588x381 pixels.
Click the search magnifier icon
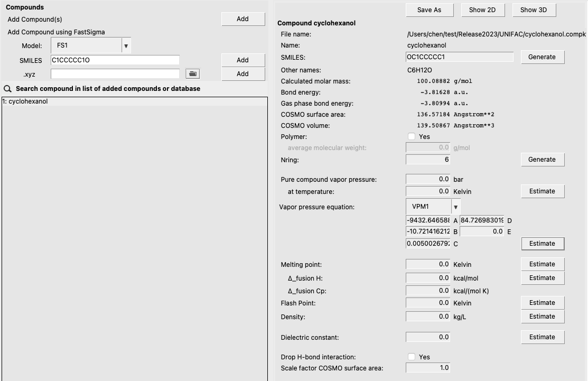click(x=7, y=89)
